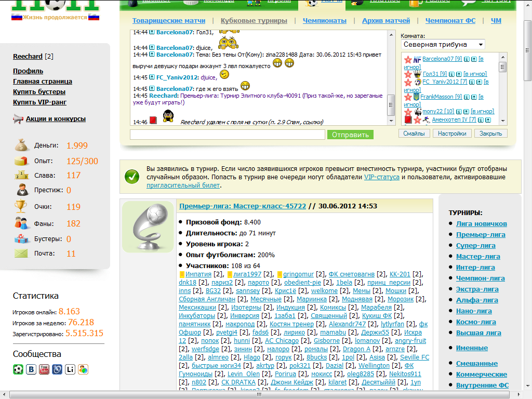532x399 pixels.
Task: Click the VK community icon
Action: coord(31,369)
